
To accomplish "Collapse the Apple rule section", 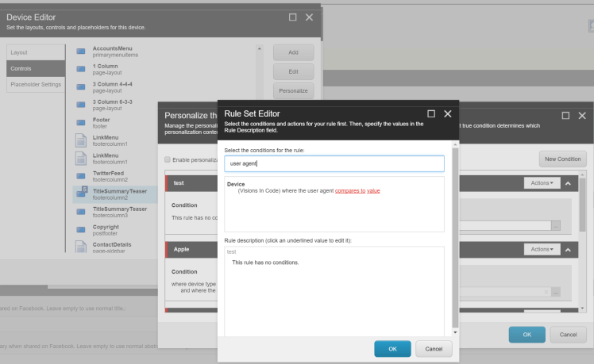I will 568,250.
